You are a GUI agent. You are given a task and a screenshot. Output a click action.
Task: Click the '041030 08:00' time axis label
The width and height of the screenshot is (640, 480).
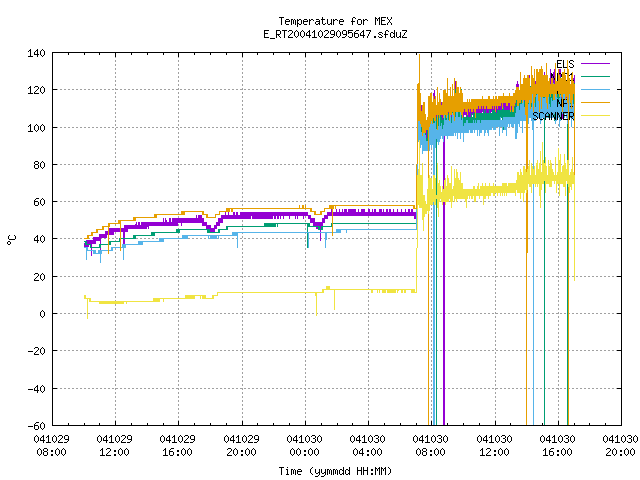431,446
